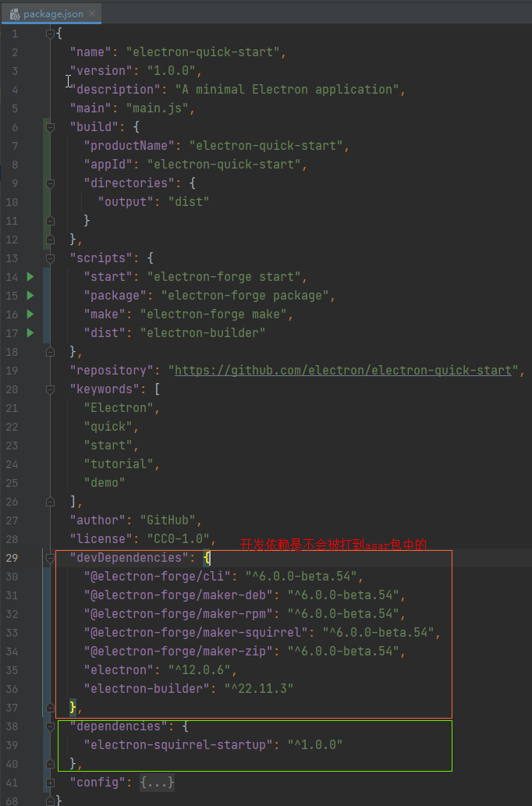Select the package.json editor tab
The image size is (532, 806).
51,14
